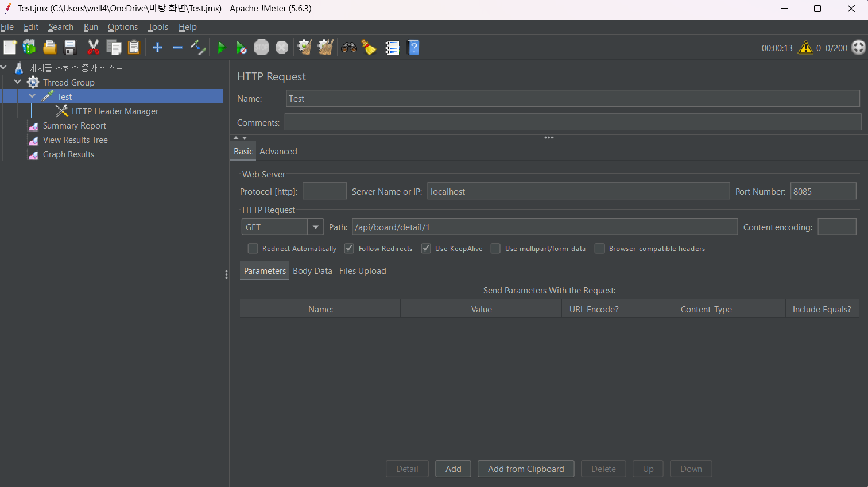Start the test with green play icon
The height and width of the screenshot is (487, 868).
(221, 48)
